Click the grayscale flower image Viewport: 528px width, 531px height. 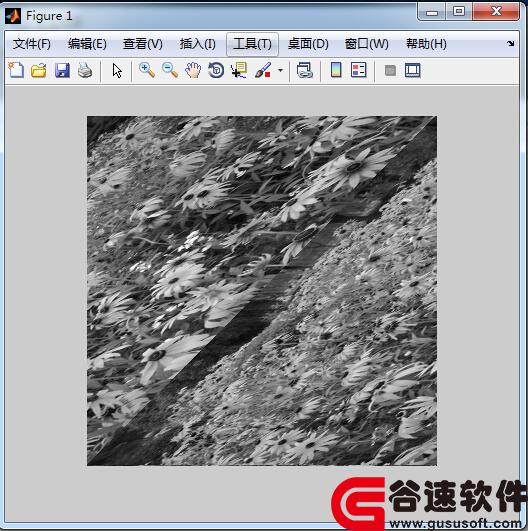click(262, 291)
